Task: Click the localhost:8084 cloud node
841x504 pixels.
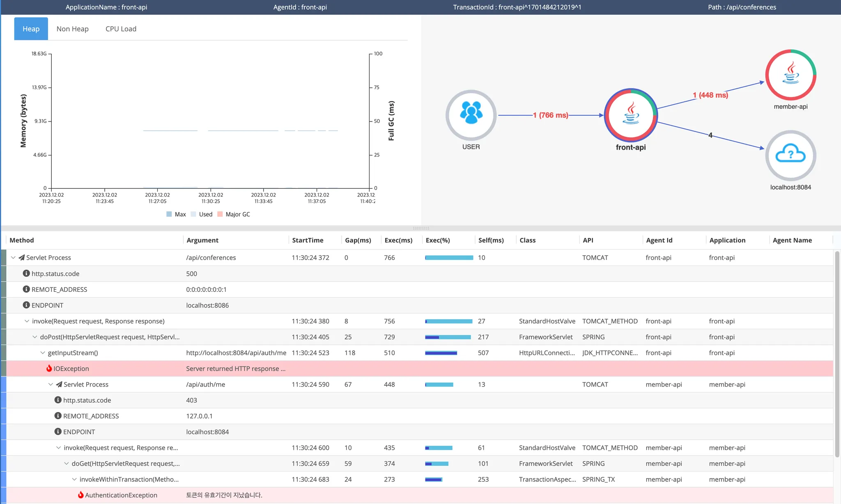Action: coord(790,155)
